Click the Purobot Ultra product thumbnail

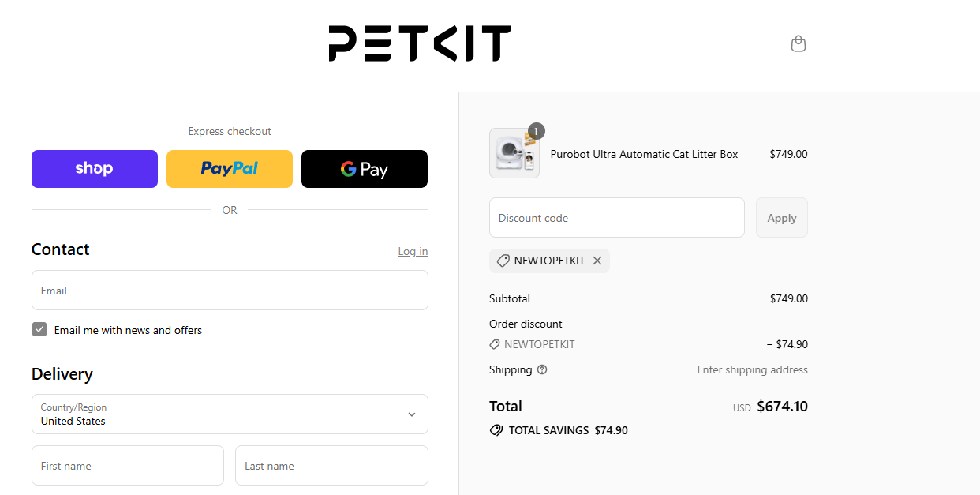pyautogui.click(x=514, y=153)
